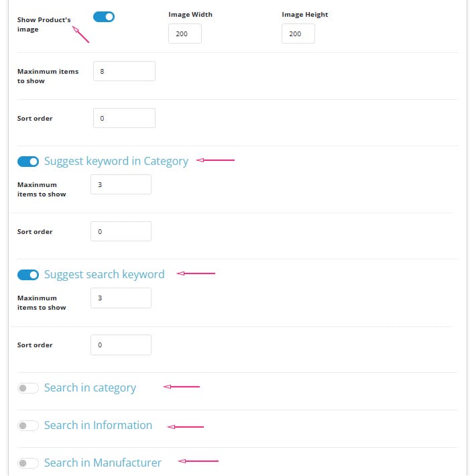
Task: Click the Show Product's image label
Action: point(44,25)
